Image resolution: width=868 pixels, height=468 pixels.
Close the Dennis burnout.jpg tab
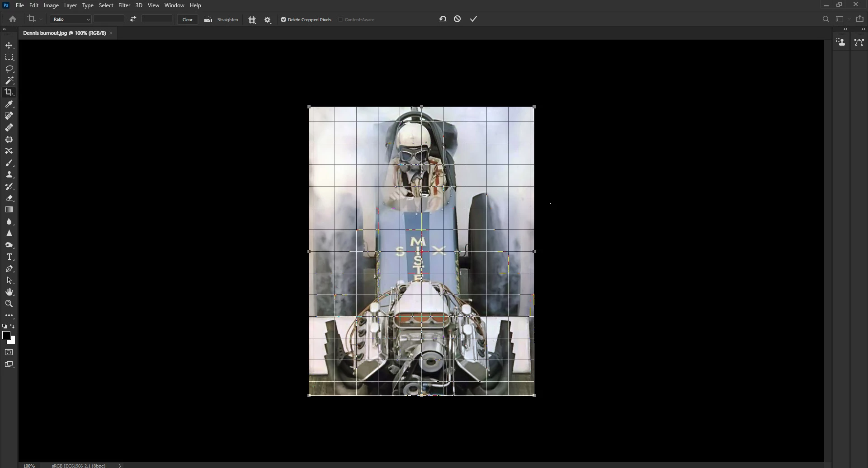111,33
